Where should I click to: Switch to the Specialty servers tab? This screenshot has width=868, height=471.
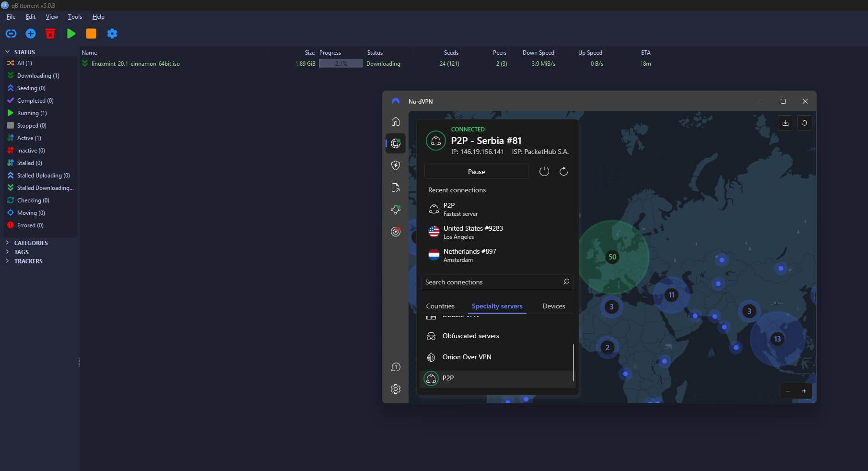497,306
